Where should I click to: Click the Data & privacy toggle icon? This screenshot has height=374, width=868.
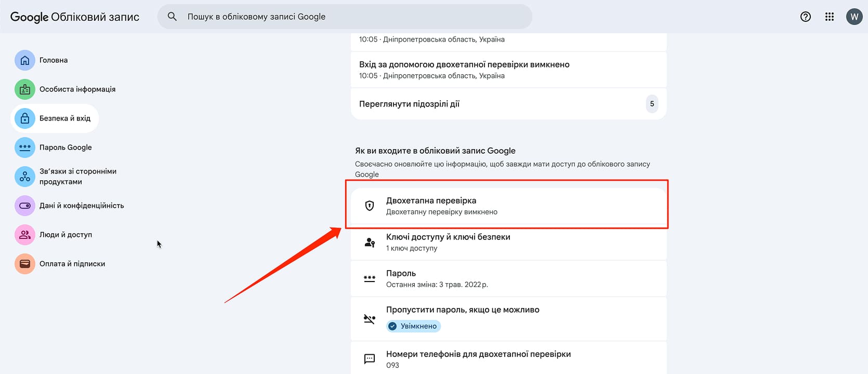tap(24, 206)
